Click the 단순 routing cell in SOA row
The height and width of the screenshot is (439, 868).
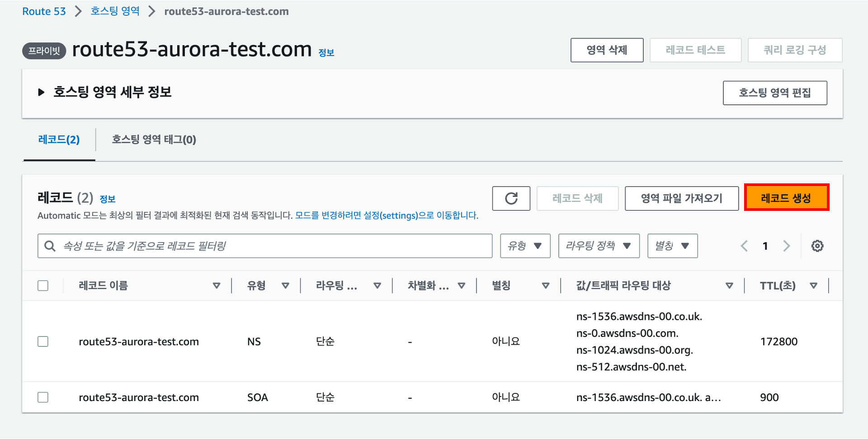[325, 397]
